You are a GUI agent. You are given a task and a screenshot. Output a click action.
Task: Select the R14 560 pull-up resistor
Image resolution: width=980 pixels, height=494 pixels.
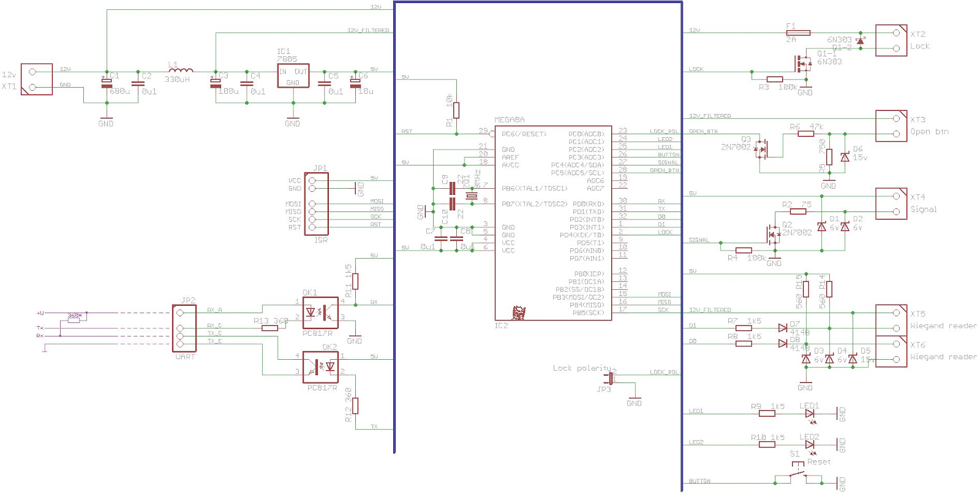[x=829, y=289]
